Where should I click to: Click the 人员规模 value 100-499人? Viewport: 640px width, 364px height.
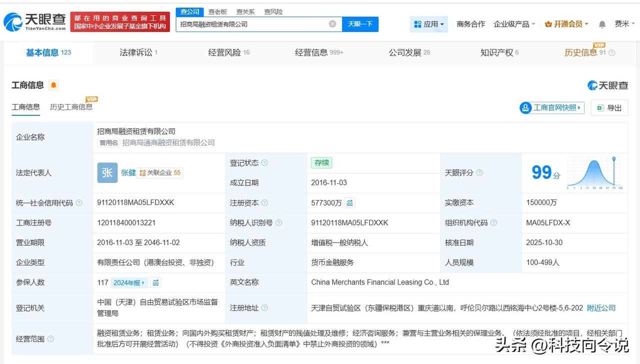click(542, 262)
